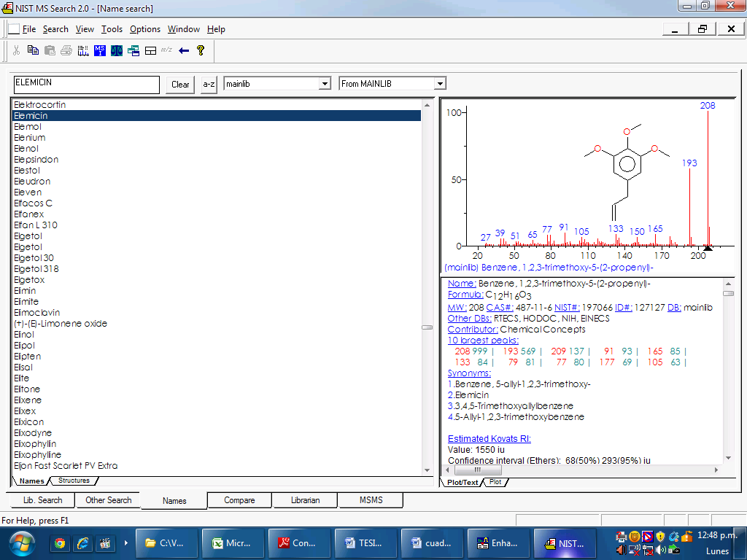Click the a-z sort button

[209, 85]
